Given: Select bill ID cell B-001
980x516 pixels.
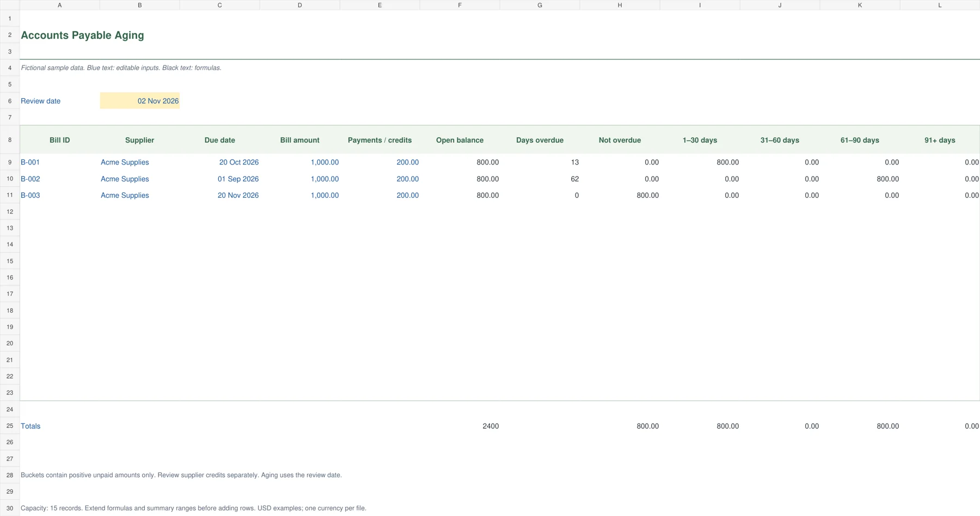Looking at the screenshot, I should pos(60,162).
